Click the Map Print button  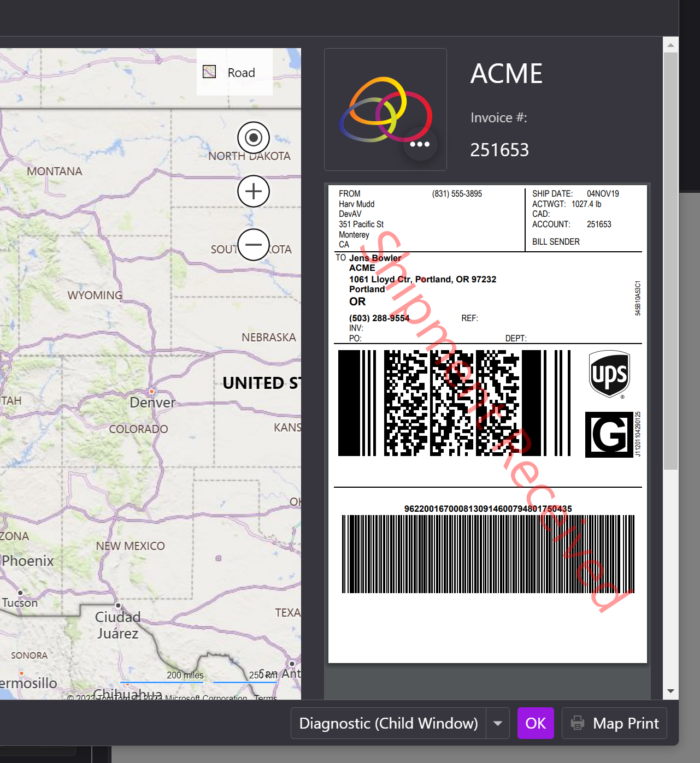pos(614,723)
